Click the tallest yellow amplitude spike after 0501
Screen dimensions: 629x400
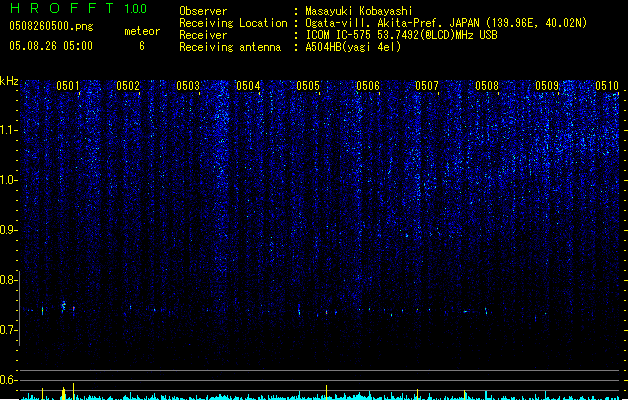[73, 391]
